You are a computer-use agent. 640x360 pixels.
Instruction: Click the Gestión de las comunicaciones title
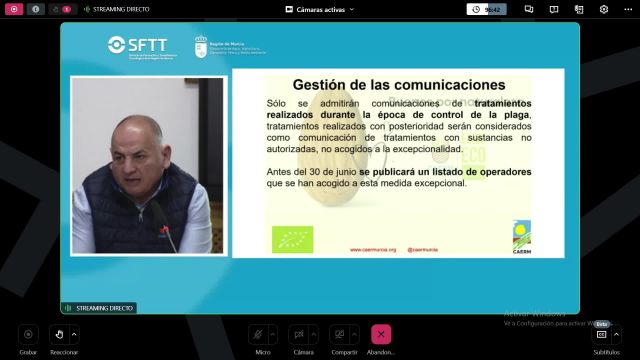(399, 84)
